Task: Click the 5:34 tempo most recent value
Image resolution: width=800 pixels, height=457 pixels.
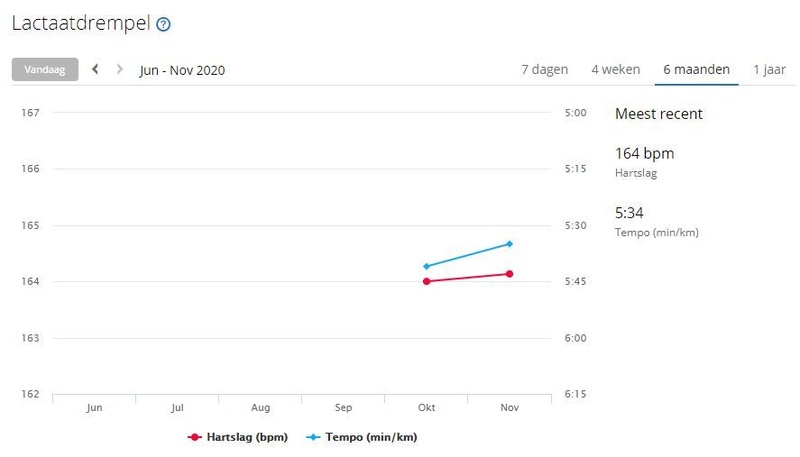Action: tap(630, 213)
